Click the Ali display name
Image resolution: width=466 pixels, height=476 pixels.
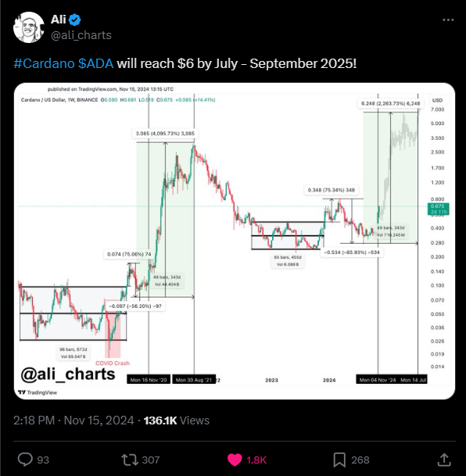pos(58,20)
